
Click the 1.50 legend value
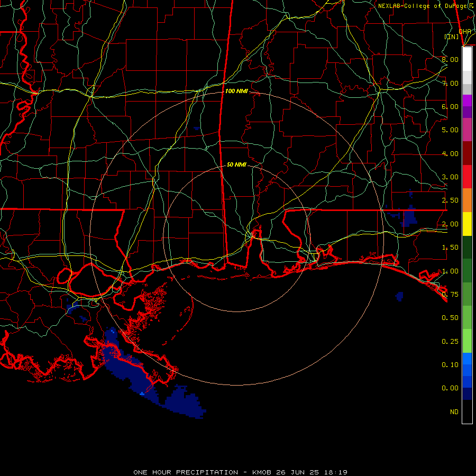(x=450, y=248)
